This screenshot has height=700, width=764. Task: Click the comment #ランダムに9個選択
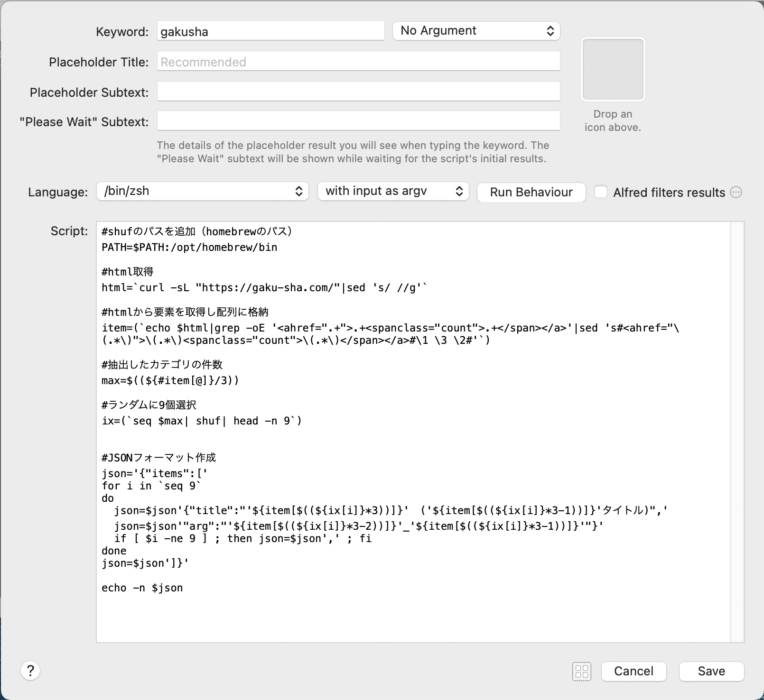point(149,405)
